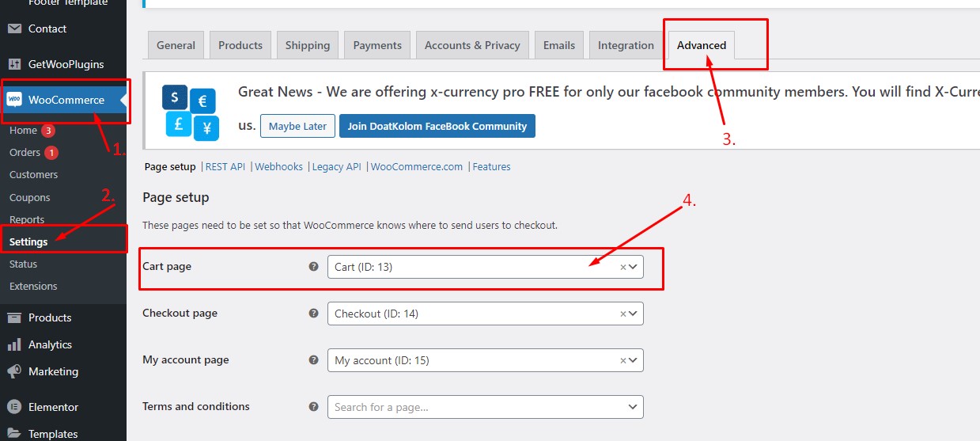
Task: Clear the Checkout page selection with x
Action: click(622, 314)
